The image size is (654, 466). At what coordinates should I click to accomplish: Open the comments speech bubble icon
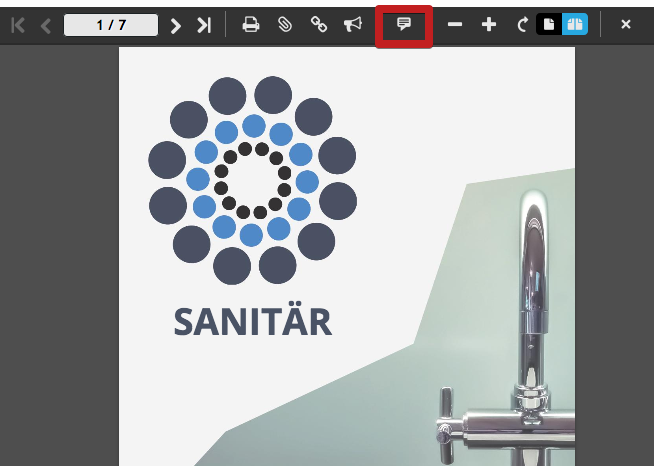pos(404,25)
